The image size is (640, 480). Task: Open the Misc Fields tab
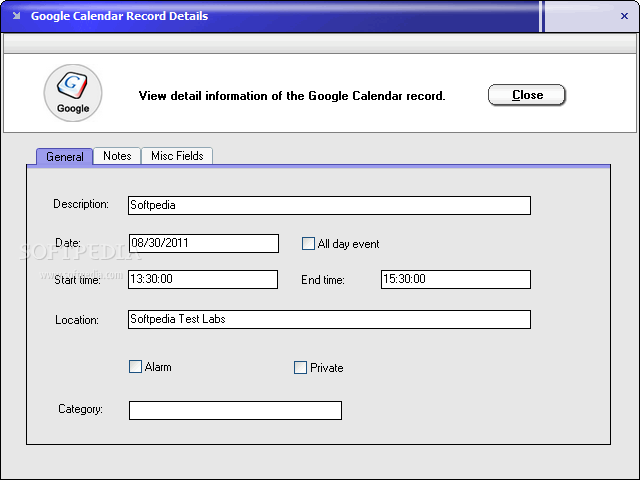click(x=177, y=156)
